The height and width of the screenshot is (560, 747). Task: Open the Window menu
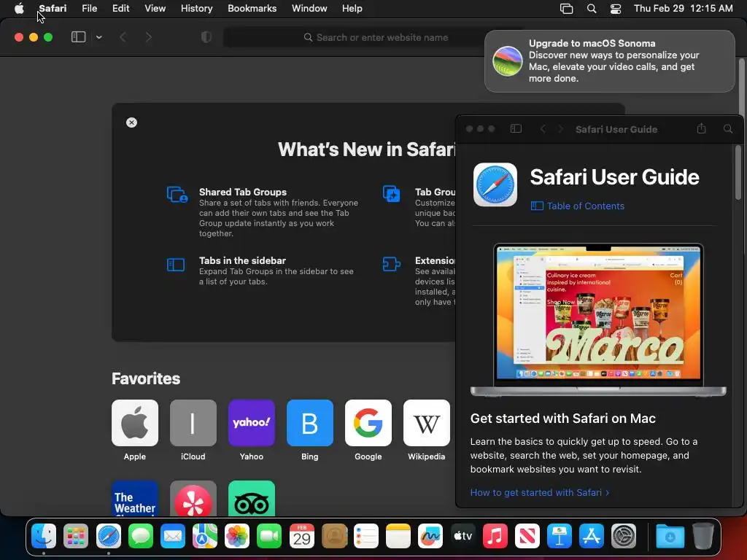[x=309, y=9]
